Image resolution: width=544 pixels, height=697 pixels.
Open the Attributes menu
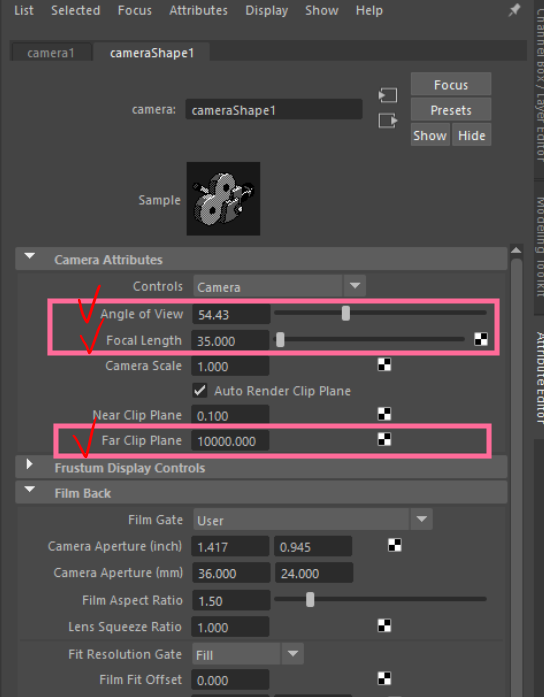198,10
